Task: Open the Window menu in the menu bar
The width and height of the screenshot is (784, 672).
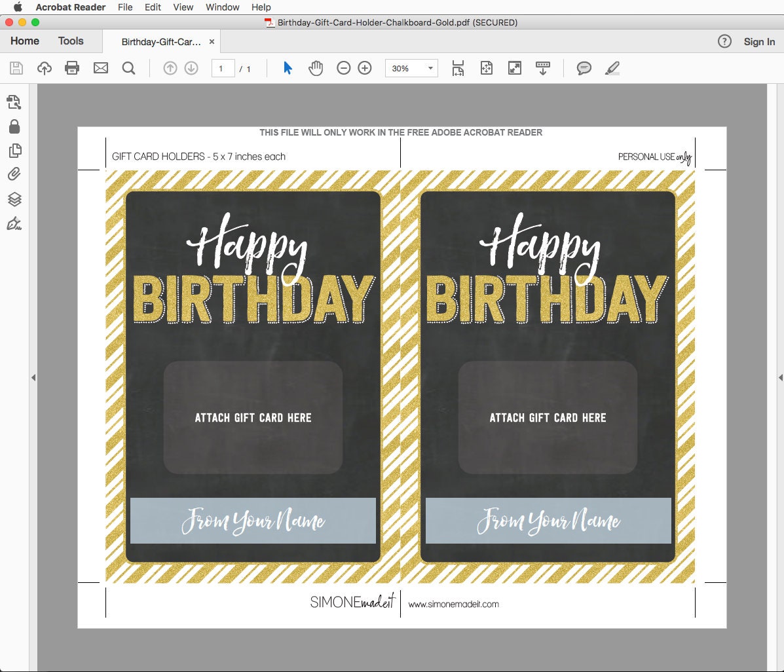Action: 222,7
